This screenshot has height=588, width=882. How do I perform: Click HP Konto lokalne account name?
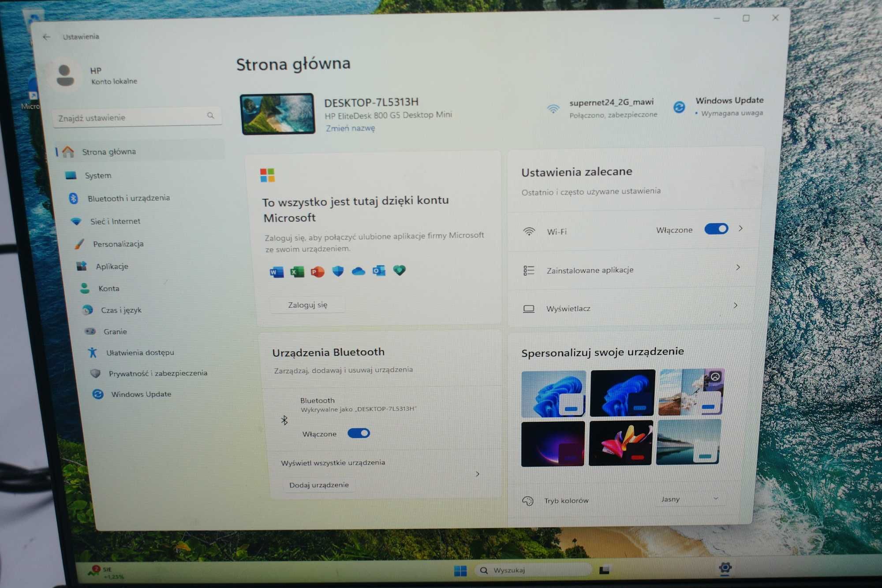(x=114, y=76)
